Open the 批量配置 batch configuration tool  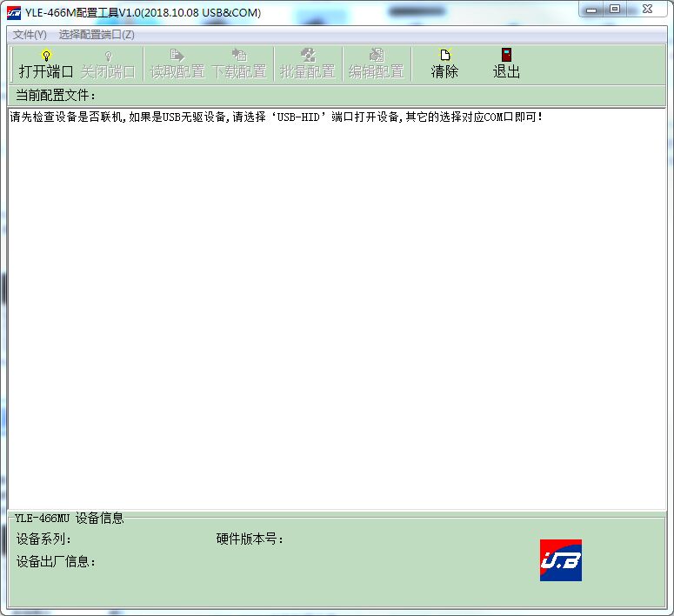pyautogui.click(x=307, y=56)
